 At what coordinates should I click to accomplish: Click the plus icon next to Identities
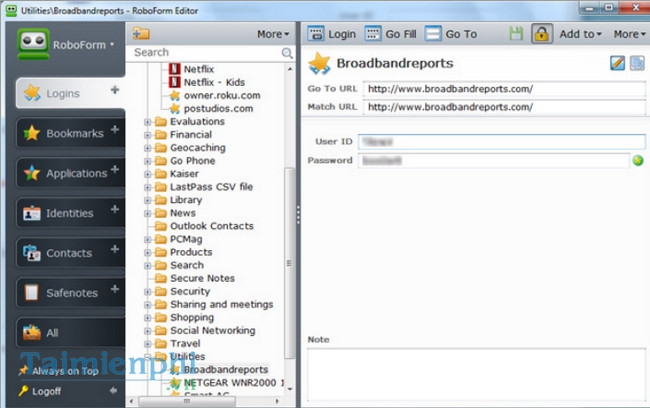click(114, 209)
